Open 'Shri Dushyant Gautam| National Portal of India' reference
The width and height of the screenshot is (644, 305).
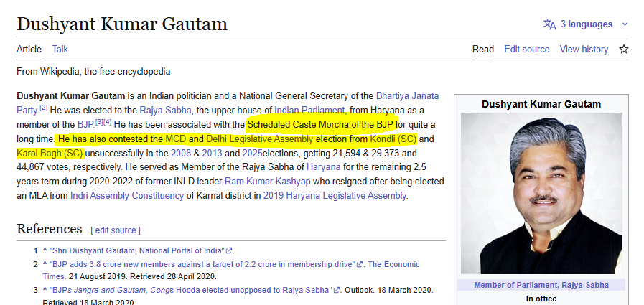coord(136,250)
